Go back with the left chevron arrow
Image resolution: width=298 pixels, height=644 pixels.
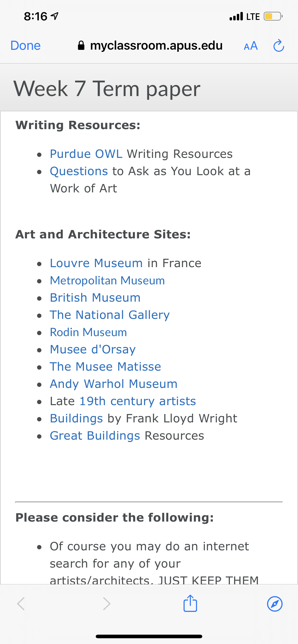pos(21,604)
